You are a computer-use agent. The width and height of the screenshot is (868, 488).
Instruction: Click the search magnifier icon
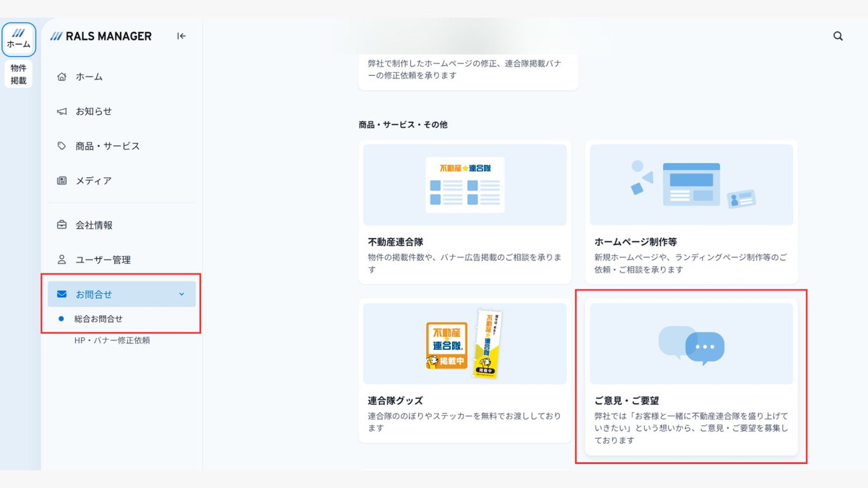click(x=838, y=36)
